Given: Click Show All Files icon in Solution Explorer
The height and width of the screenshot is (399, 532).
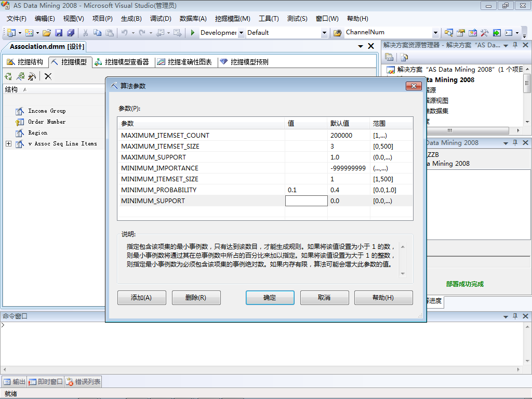Looking at the screenshot, I should pos(404,57).
